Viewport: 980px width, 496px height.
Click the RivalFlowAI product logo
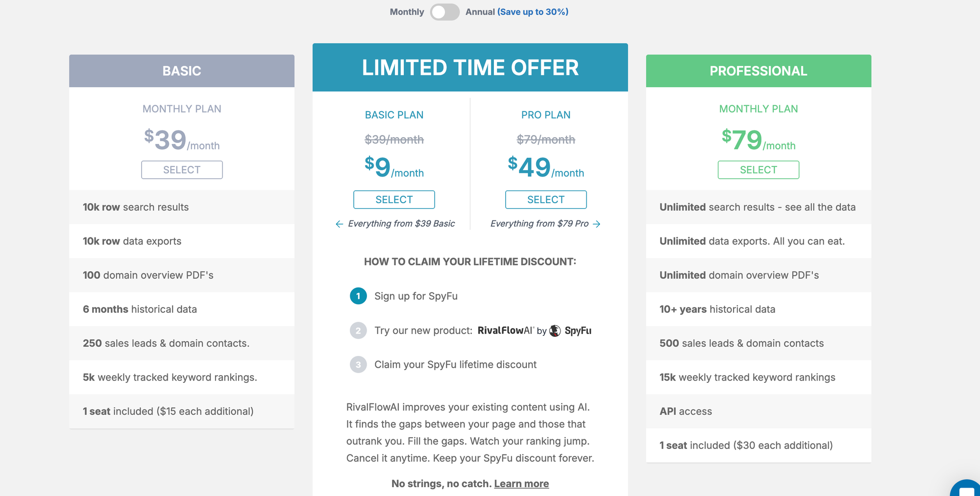click(x=505, y=331)
